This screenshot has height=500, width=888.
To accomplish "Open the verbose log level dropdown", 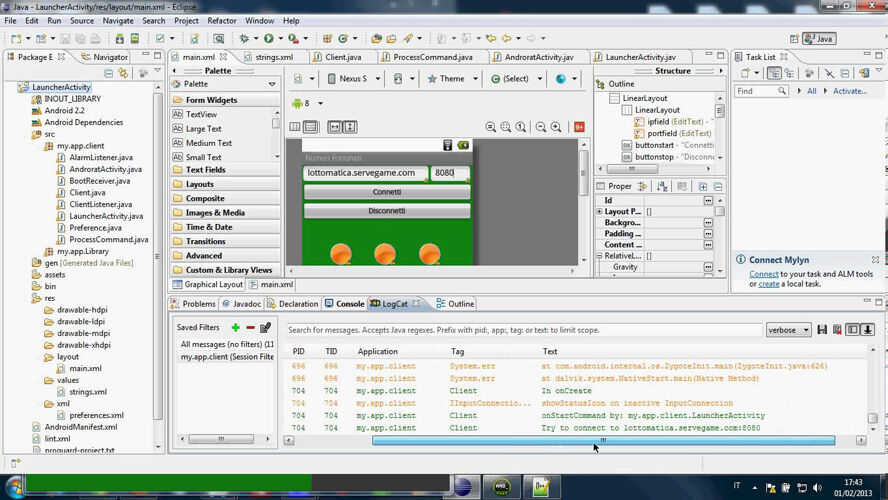I will click(789, 330).
